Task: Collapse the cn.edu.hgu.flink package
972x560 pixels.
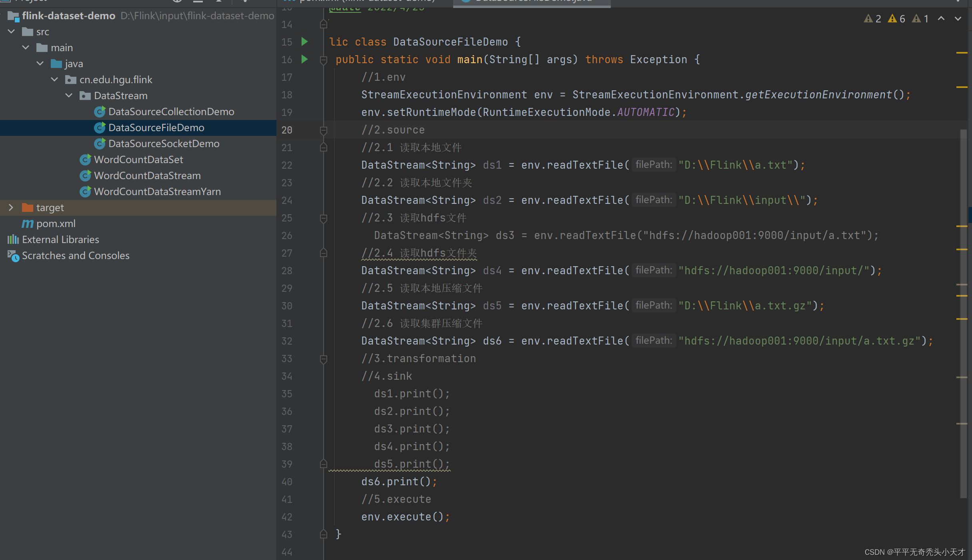Action: [x=54, y=80]
